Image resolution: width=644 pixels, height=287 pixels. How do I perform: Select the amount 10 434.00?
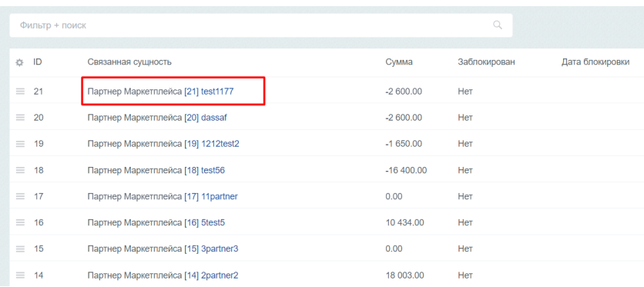(404, 222)
